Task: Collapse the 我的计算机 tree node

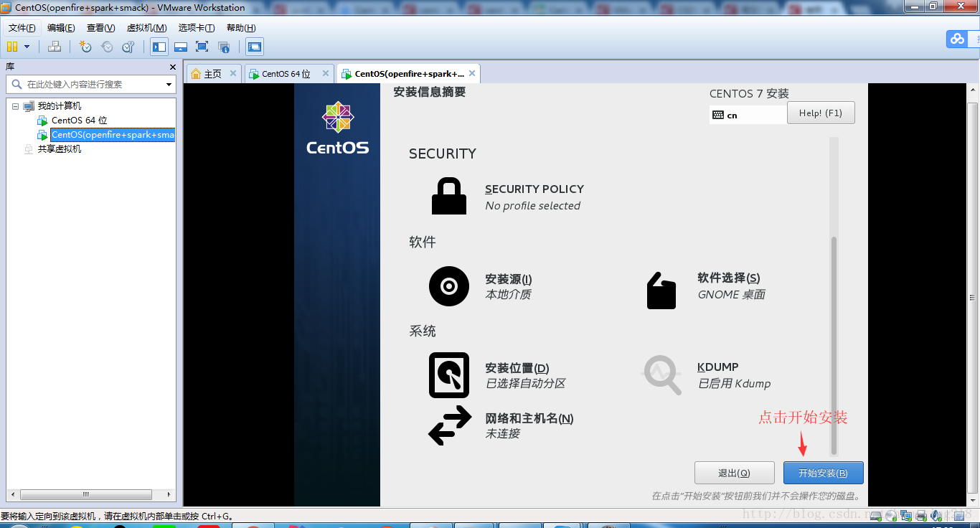Action: [15, 106]
